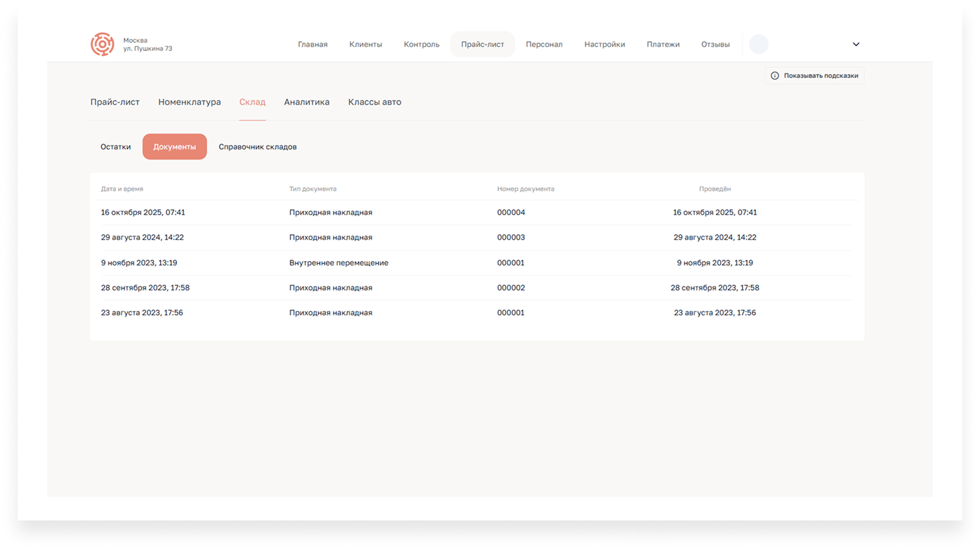Go to Клиенты in the top navigation
Image resolution: width=980 pixels, height=550 pixels.
pos(365,44)
